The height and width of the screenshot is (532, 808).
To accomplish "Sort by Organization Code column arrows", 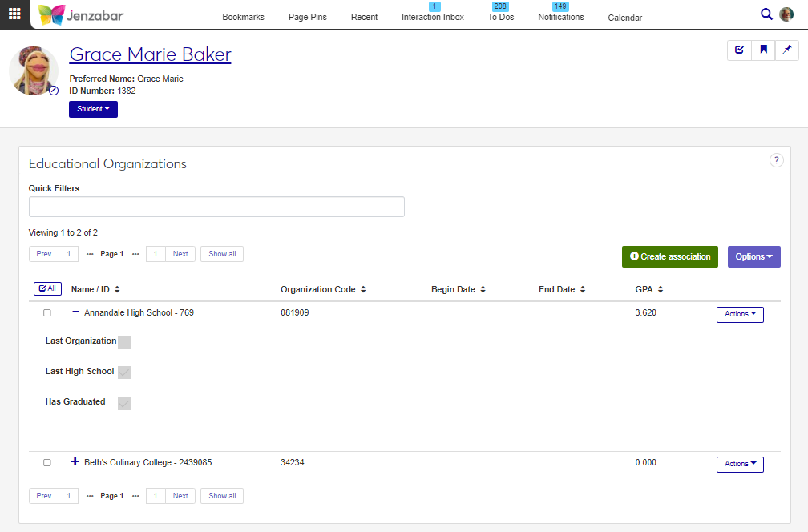I will (363, 289).
